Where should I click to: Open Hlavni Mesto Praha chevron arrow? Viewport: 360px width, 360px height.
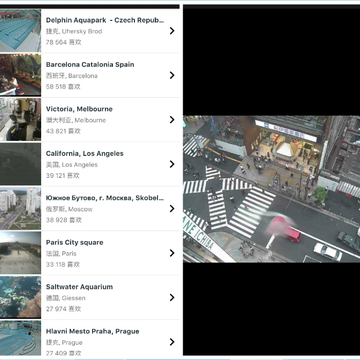click(172, 342)
